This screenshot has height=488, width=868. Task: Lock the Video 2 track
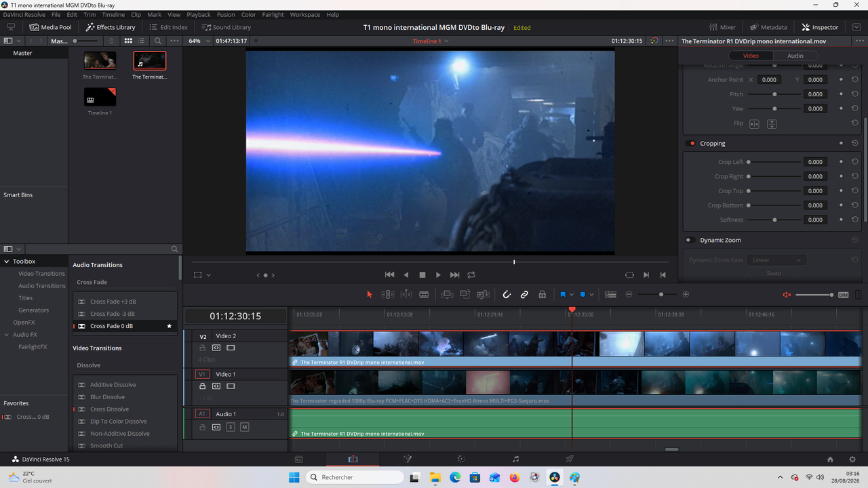202,348
